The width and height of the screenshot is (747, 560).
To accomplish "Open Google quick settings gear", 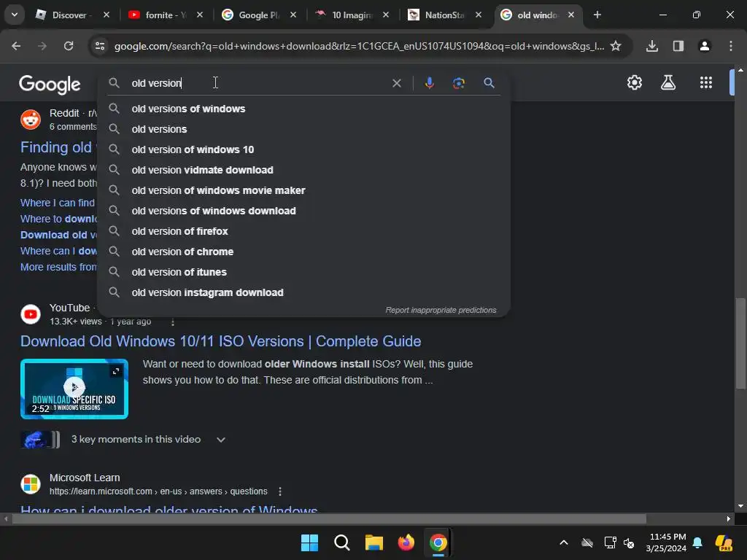I will click(x=634, y=83).
